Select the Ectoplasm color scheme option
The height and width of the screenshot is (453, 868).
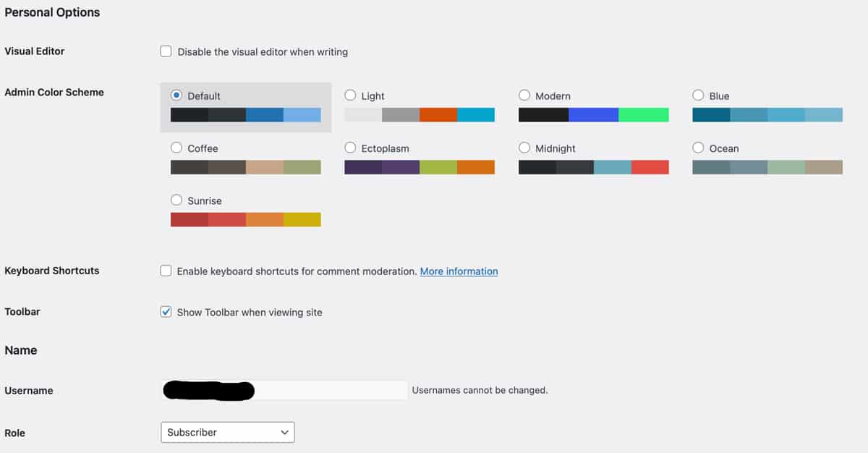tap(350, 148)
